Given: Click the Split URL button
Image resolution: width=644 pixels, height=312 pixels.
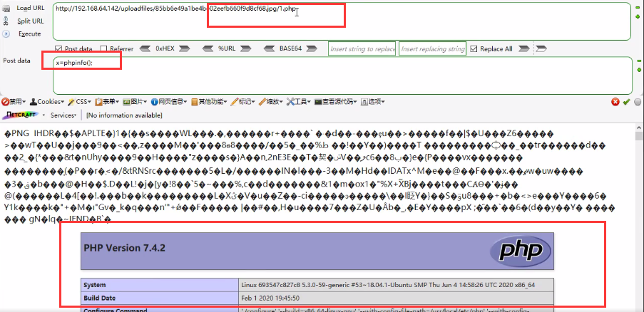Looking at the screenshot, I should click(29, 21).
